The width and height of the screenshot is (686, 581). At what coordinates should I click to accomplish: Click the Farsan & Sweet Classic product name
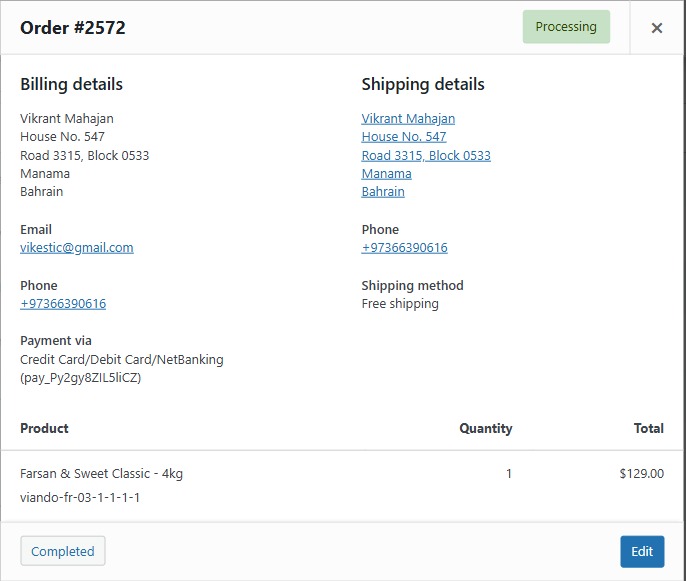click(x=101, y=474)
